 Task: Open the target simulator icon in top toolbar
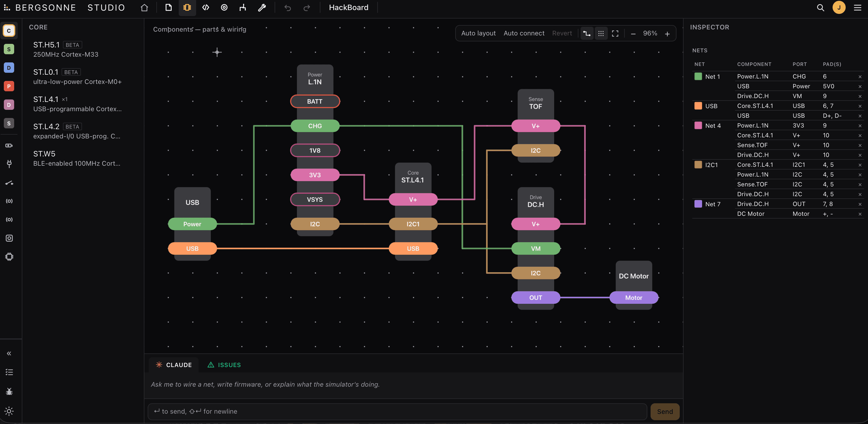224,7
